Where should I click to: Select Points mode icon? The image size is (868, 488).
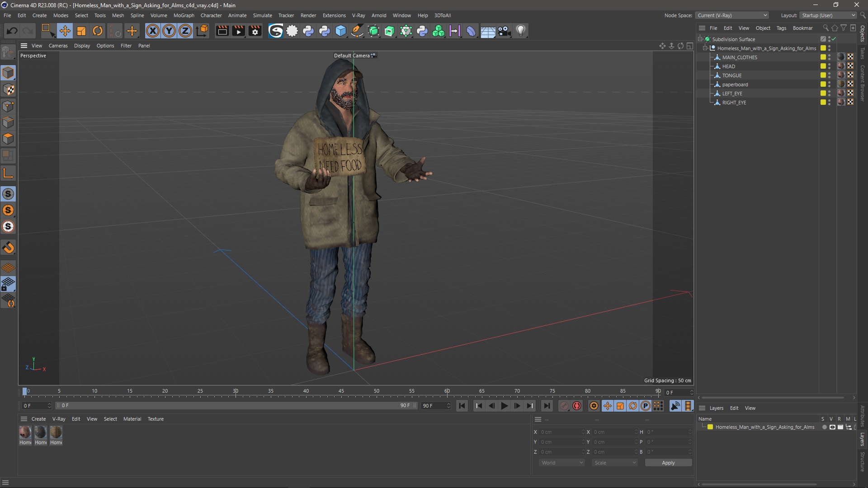tap(8, 106)
